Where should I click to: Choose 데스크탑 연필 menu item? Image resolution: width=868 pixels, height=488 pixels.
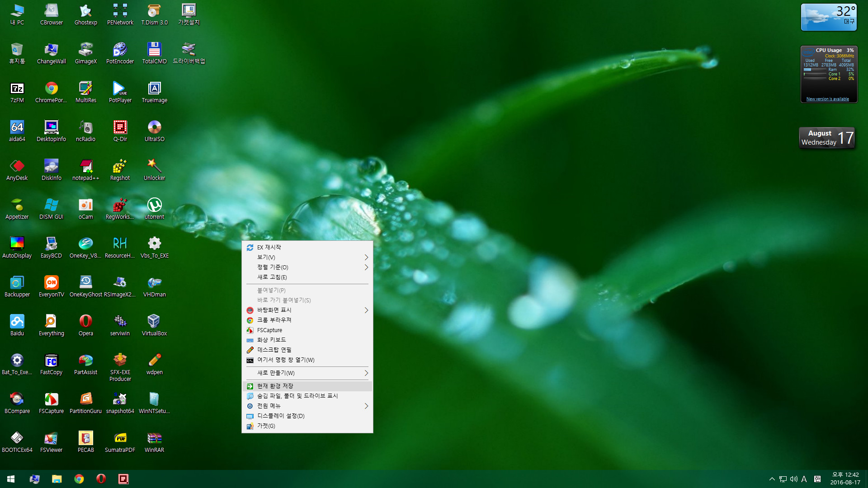pyautogui.click(x=307, y=350)
